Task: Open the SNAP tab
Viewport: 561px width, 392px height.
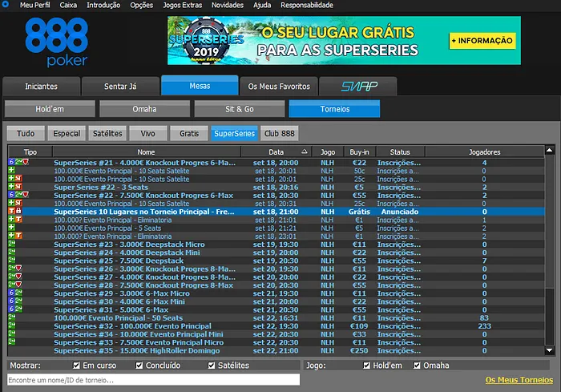Action: [x=358, y=87]
